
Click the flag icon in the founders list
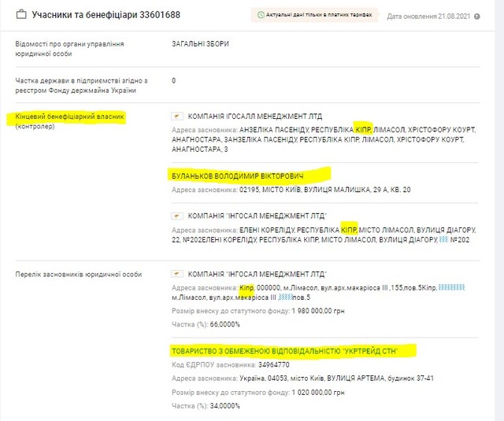click(x=176, y=274)
